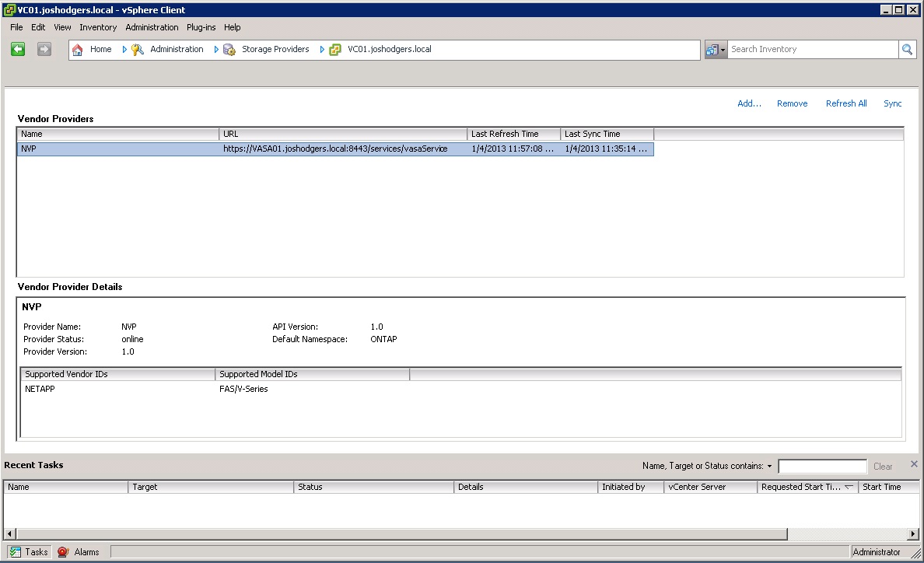
Task: Open the Tasks panel from status bar
Action: click(28, 552)
